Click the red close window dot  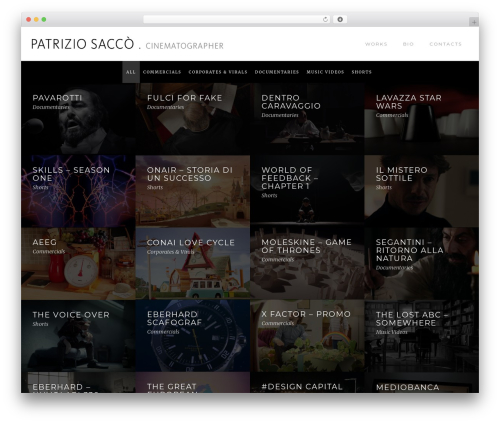29,19
